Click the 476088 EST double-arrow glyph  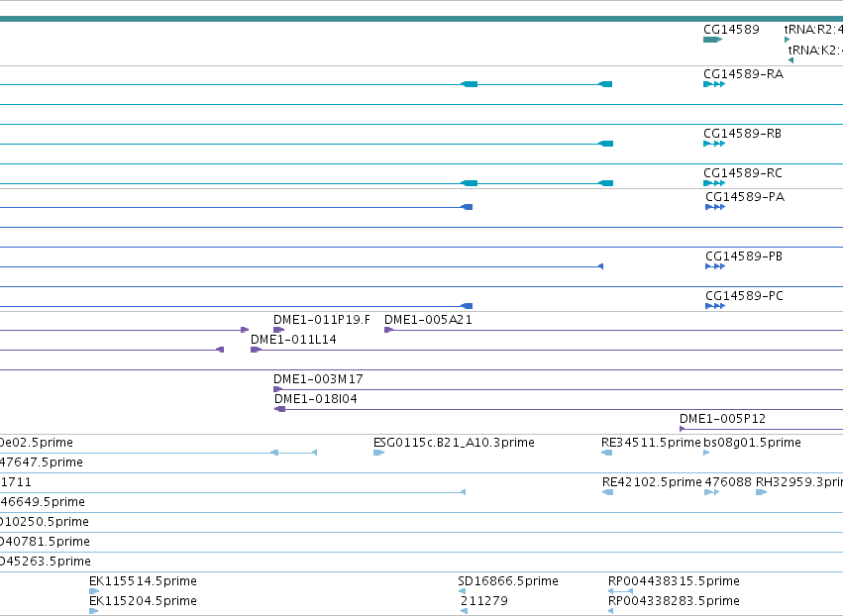click(x=711, y=492)
